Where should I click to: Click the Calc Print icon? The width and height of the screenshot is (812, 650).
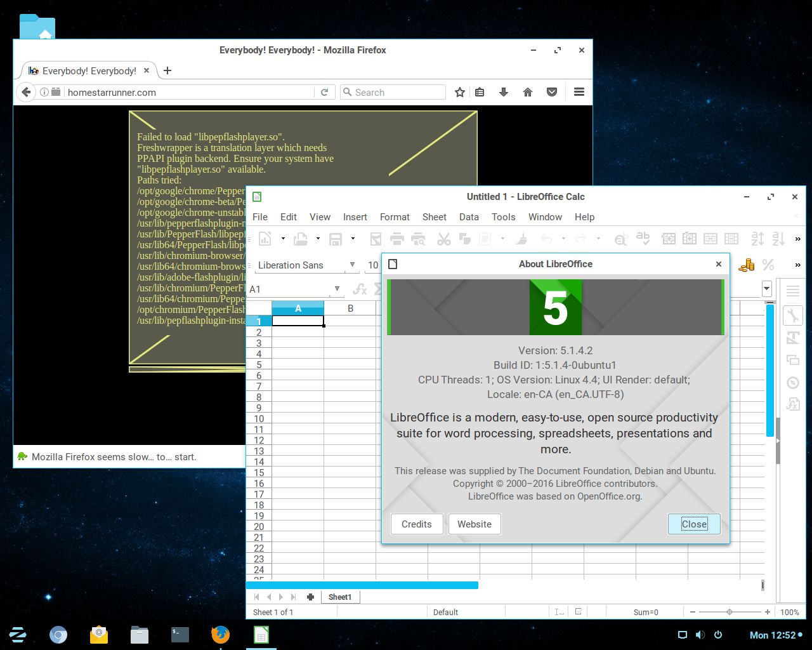click(397, 239)
